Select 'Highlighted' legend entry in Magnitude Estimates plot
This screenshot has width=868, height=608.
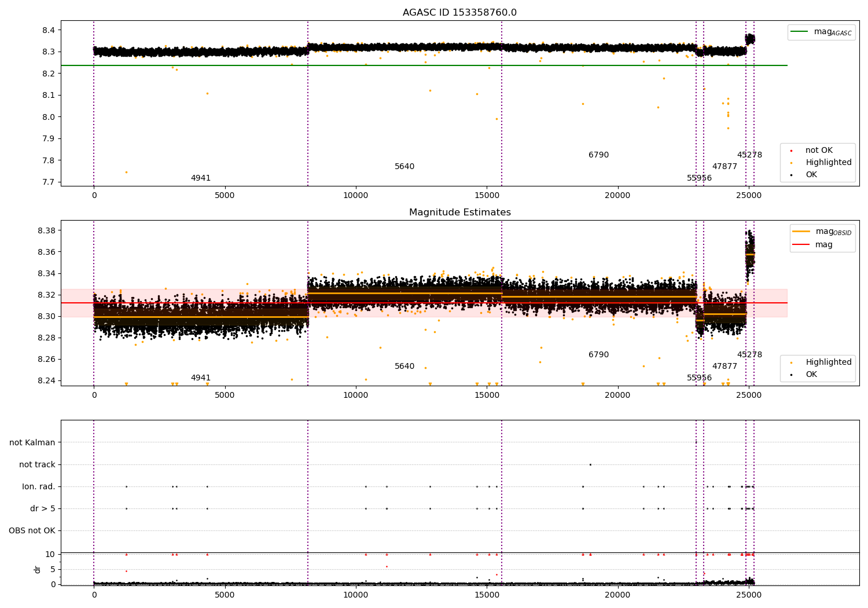coord(828,362)
